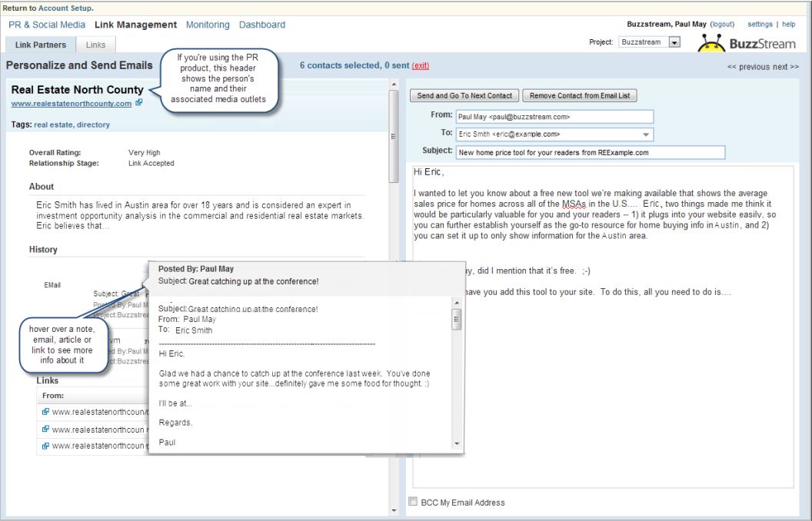Click the 'Real Estate North County' header

pos(77,89)
